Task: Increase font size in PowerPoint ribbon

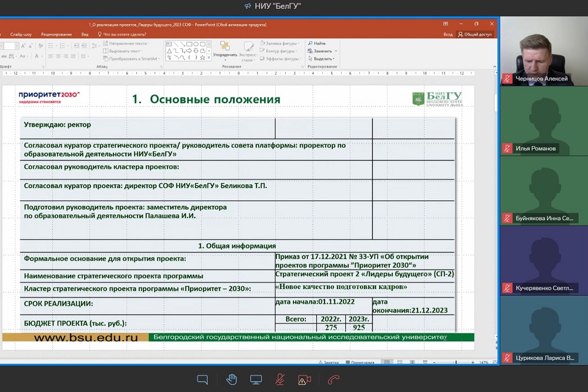Action: tap(24, 46)
